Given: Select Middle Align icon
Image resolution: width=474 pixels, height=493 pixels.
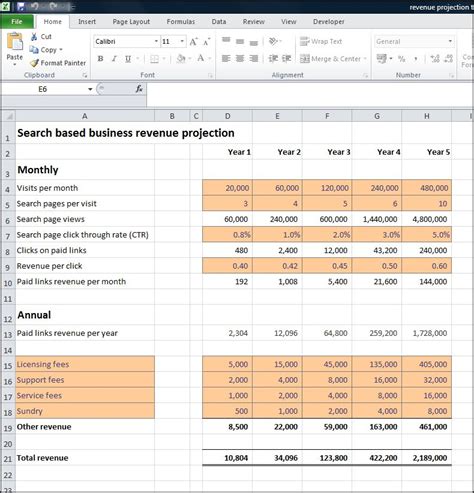Looking at the screenshot, I should pos(240,41).
